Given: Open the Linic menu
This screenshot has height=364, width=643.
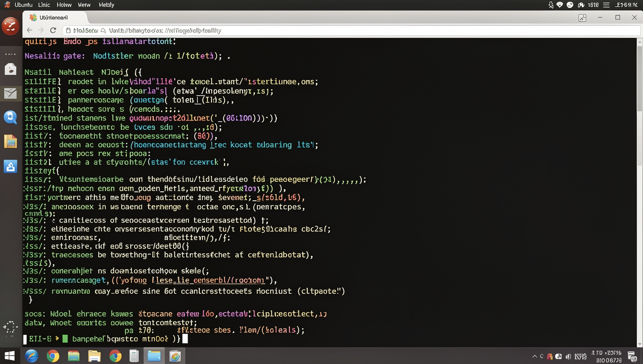Looking at the screenshot, I should pyautogui.click(x=44, y=5).
